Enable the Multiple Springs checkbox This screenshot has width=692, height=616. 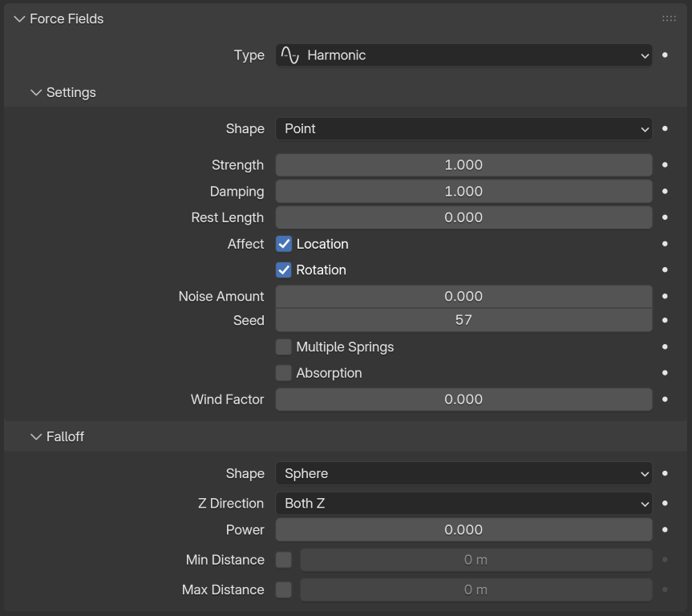point(284,346)
